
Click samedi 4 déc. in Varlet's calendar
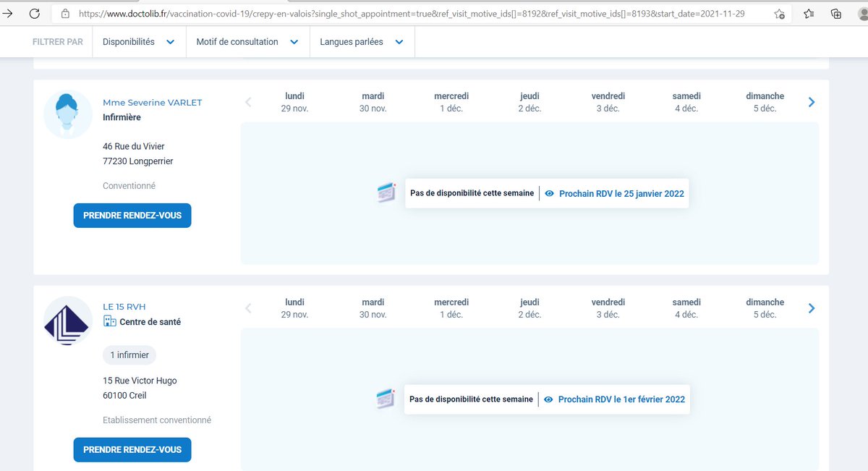686,102
